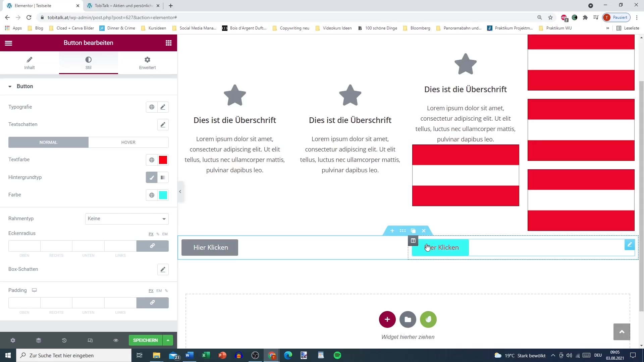Open the Blog bookmark
644x362 pixels.
pos(35,28)
